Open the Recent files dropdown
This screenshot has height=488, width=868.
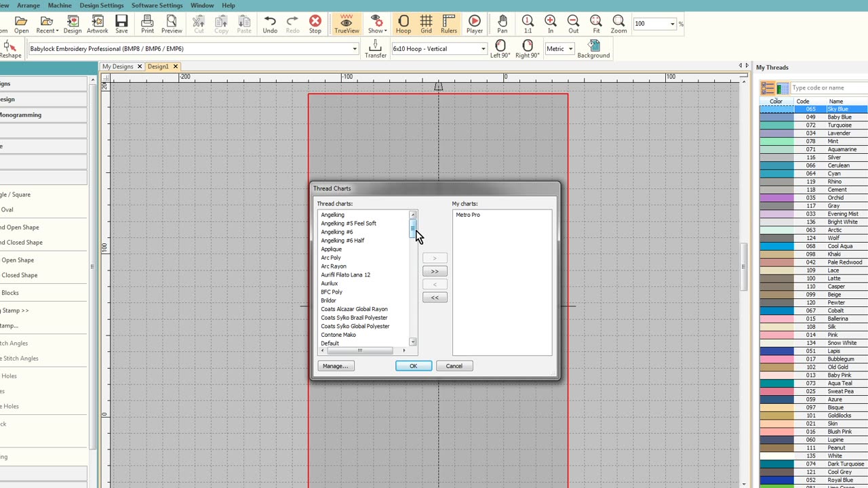click(47, 24)
